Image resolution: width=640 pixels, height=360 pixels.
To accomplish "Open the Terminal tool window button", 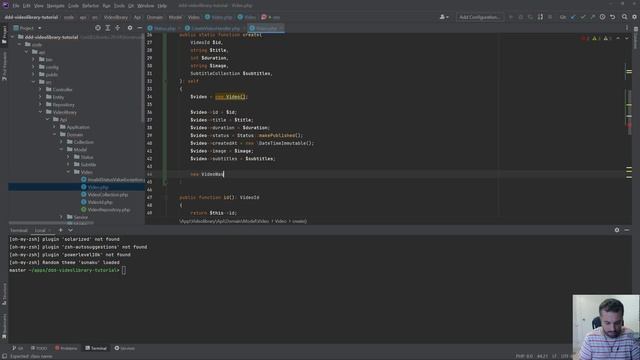I will click(x=96, y=348).
